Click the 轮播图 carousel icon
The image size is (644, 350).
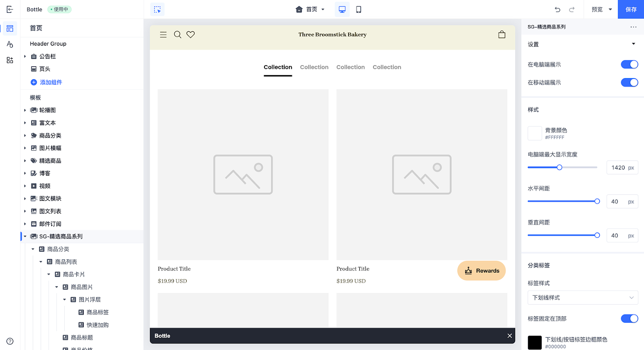pyautogui.click(x=34, y=110)
